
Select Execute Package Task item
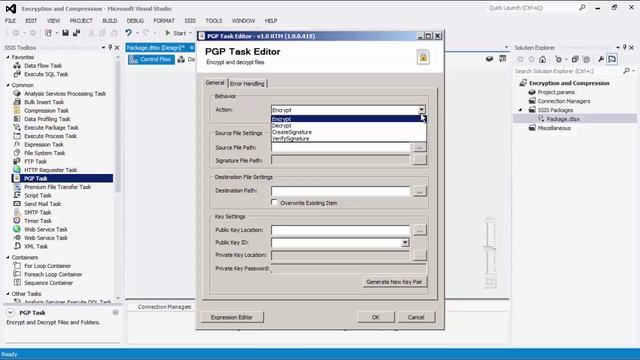tap(51, 128)
